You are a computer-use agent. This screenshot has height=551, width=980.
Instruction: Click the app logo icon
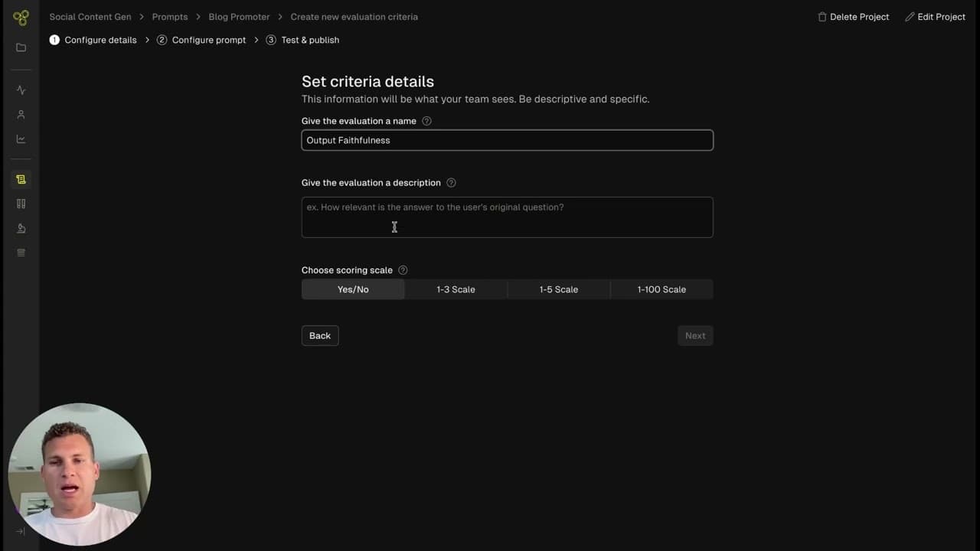21,17
